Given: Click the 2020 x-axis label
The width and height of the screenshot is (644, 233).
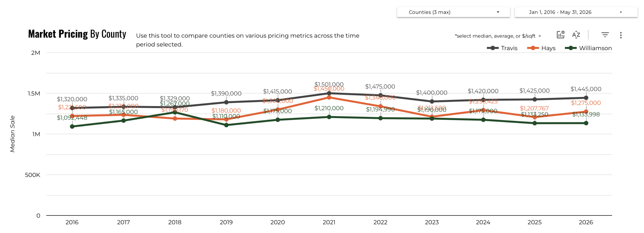Looking at the screenshot, I should tap(278, 222).
